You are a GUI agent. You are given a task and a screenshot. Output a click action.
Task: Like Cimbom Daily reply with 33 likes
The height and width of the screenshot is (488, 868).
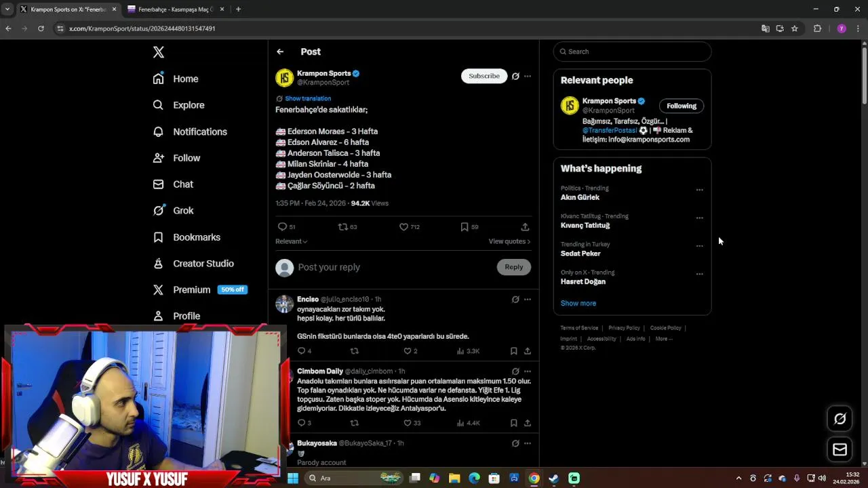pyautogui.click(x=408, y=423)
